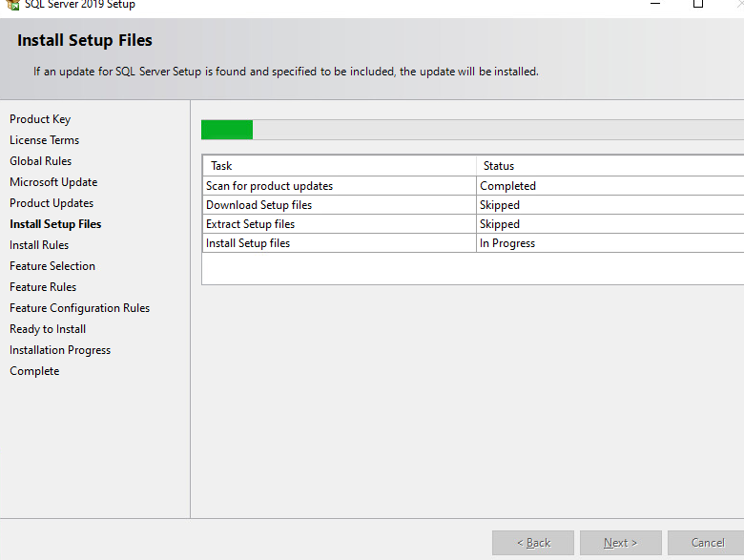
Task: Select the bold Install Setup Files step
Action: 55,224
